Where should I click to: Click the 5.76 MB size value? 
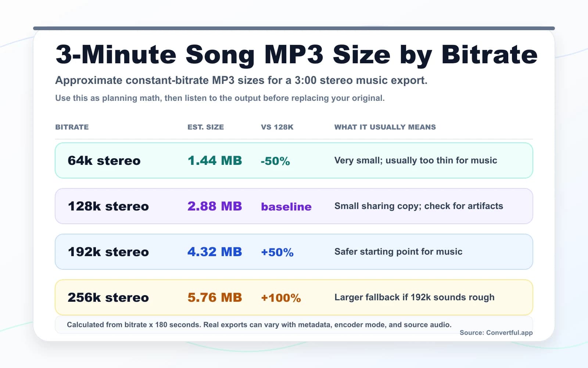tap(214, 297)
